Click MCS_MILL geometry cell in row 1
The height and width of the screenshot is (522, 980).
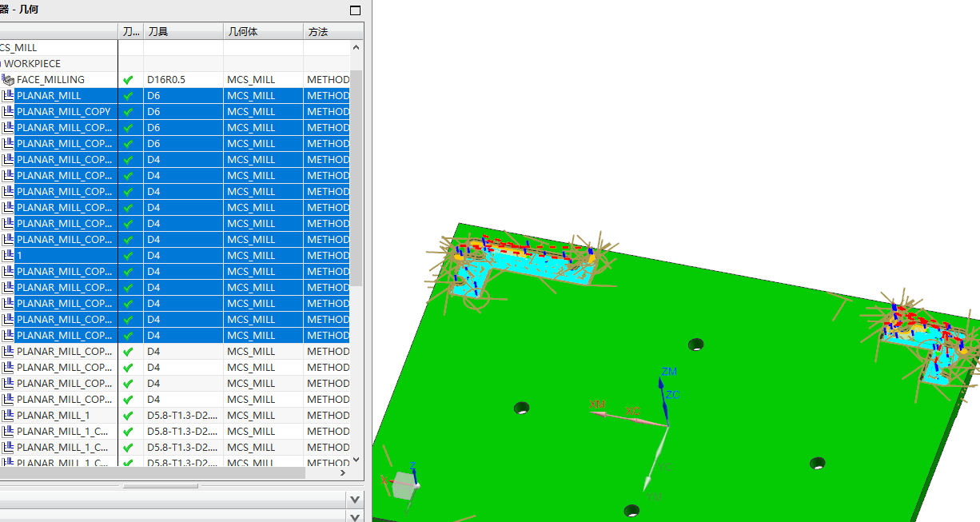[263, 256]
